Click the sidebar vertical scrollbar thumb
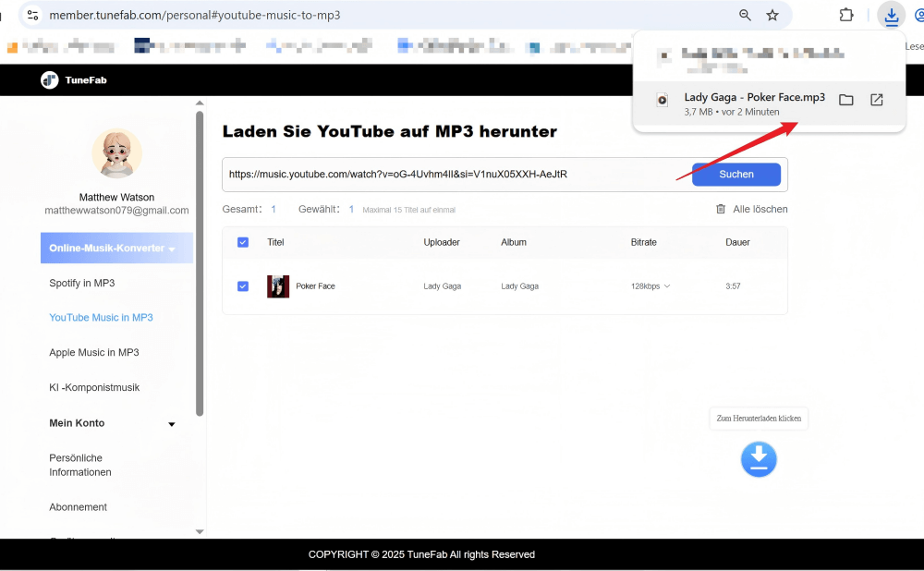Screen dimensions: 924x571 pos(200,263)
